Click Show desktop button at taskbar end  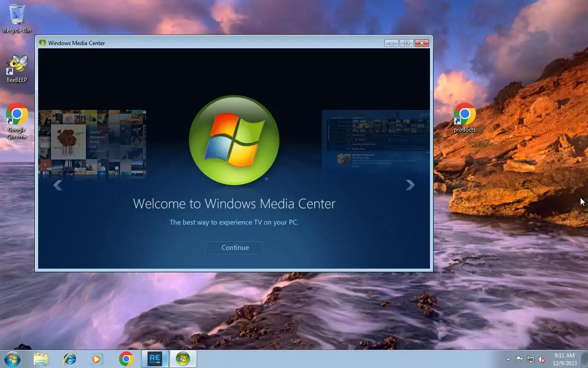[x=584, y=359]
